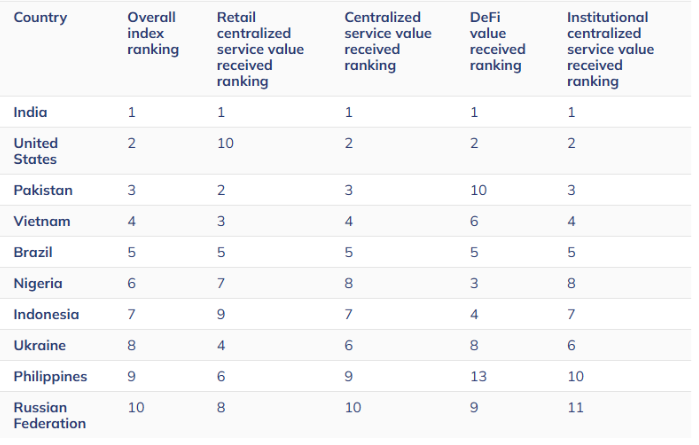The width and height of the screenshot is (699, 445).
Task: Select the Nigeria row label
Action: point(38,283)
